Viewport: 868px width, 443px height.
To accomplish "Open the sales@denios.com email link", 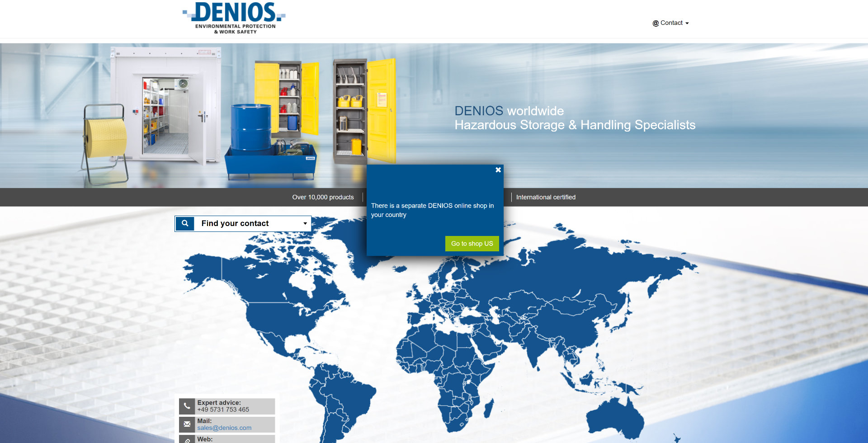I will pyautogui.click(x=224, y=428).
